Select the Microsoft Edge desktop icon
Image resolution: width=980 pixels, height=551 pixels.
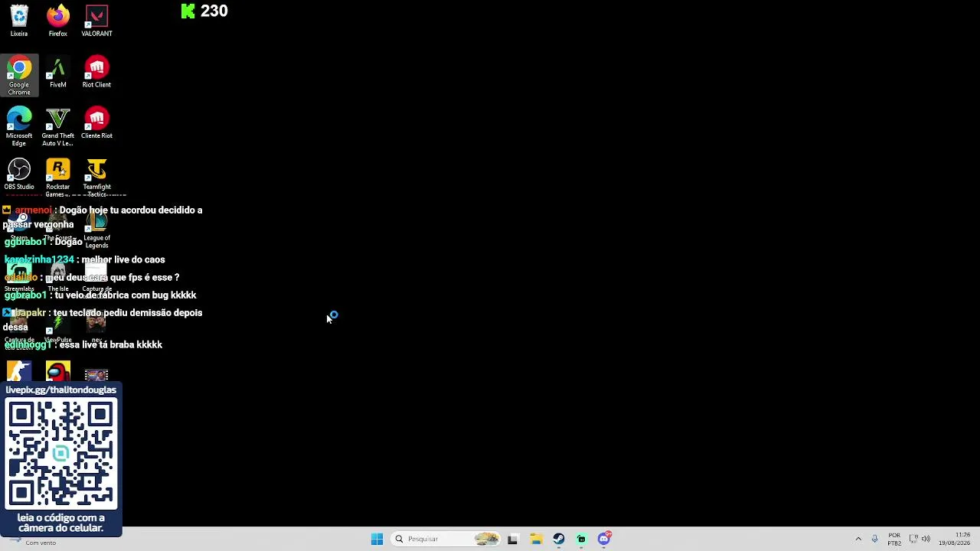click(19, 126)
